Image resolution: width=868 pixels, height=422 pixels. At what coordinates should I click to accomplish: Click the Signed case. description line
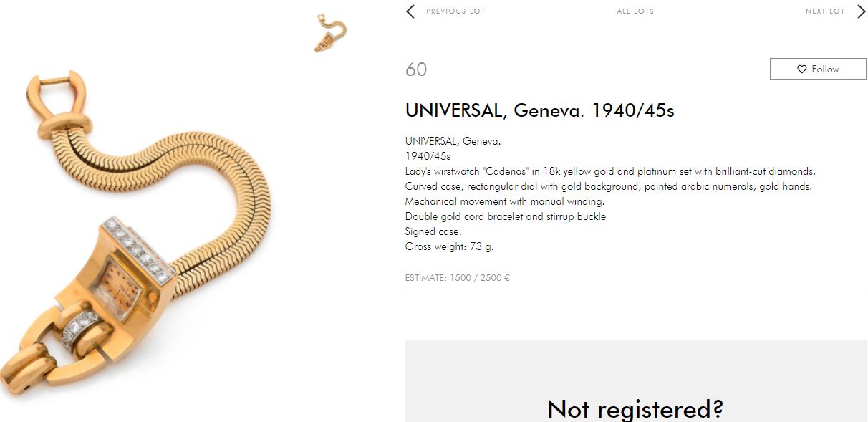pos(433,231)
